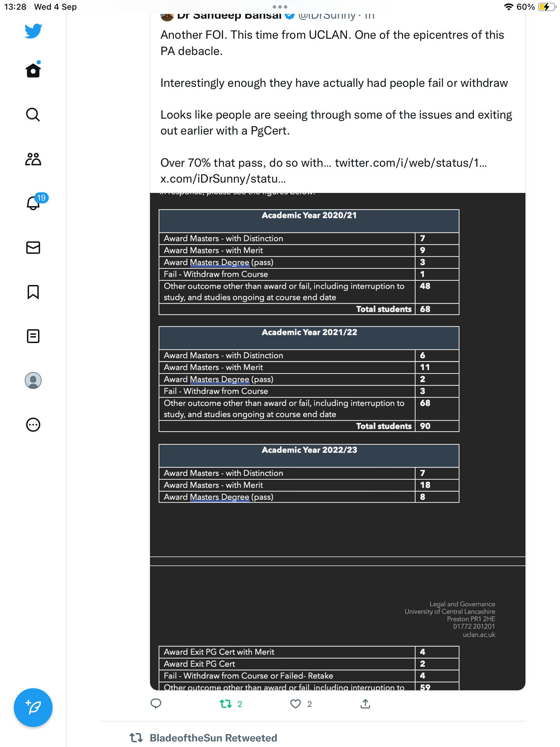Open Profile avatar icon in sidebar
Screen dimensions: 560x747
33,380
